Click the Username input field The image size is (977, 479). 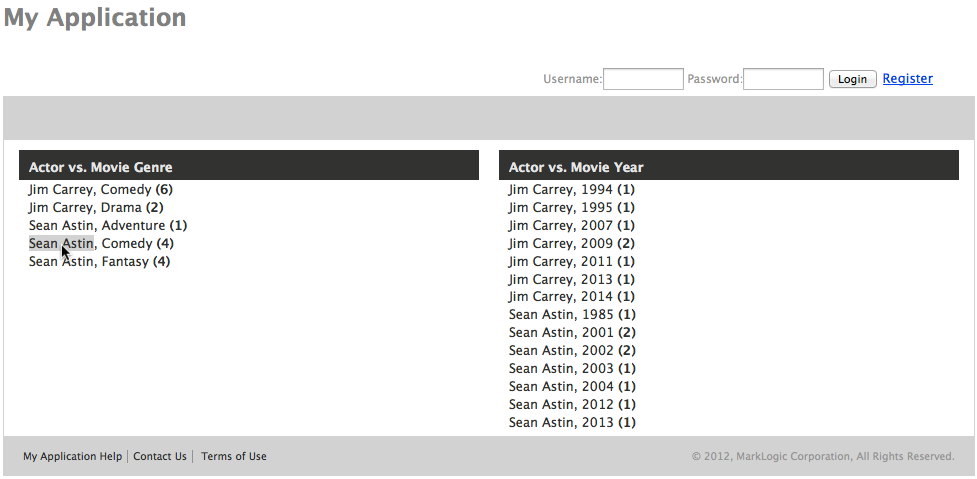(x=643, y=79)
